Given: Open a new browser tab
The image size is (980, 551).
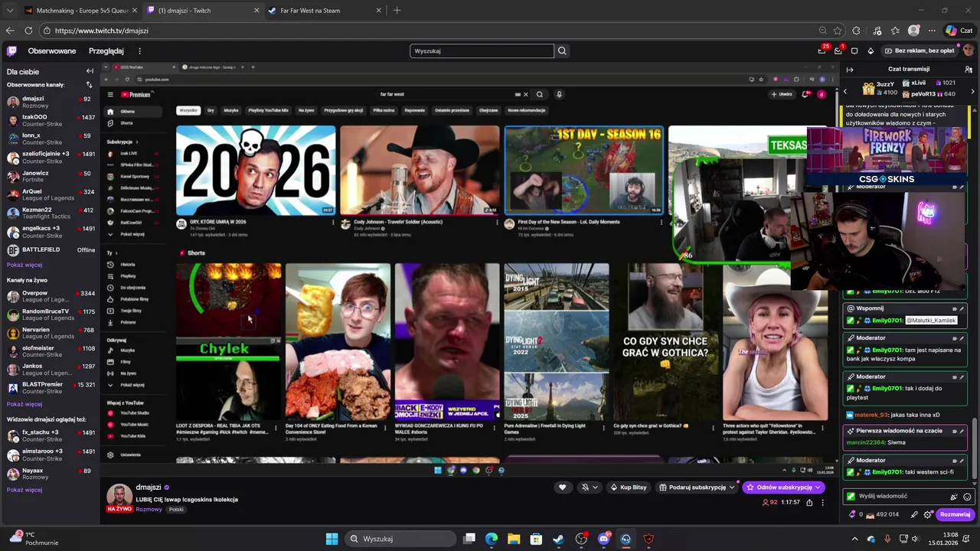Looking at the screenshot, I should click(x=397, y=11).
